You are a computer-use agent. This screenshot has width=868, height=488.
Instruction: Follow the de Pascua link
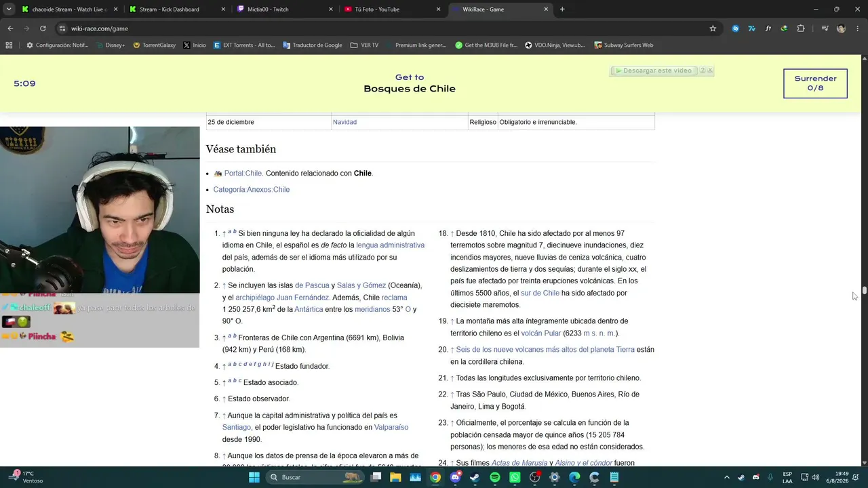312,285
